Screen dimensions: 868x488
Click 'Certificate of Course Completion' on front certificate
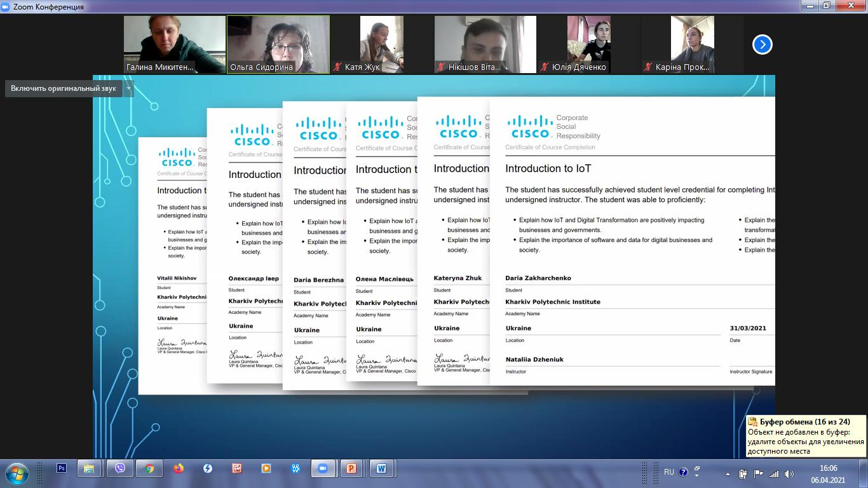(550, 147)
